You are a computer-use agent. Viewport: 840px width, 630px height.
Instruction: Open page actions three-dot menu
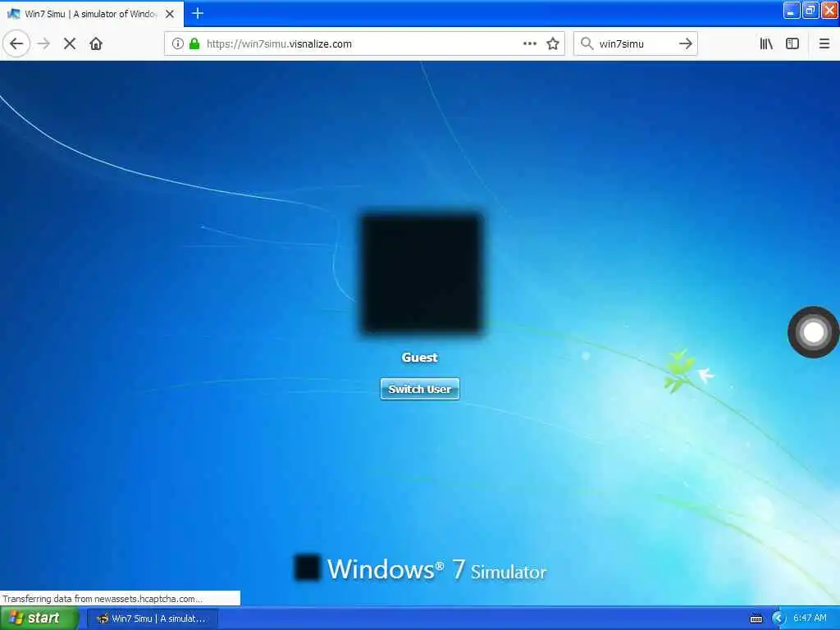529,43
